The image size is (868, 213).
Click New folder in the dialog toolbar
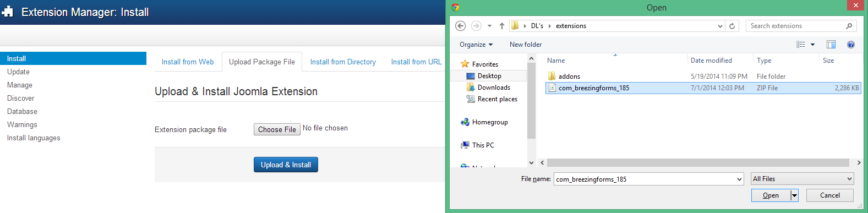pyautogui.click(x=526, y=45)
